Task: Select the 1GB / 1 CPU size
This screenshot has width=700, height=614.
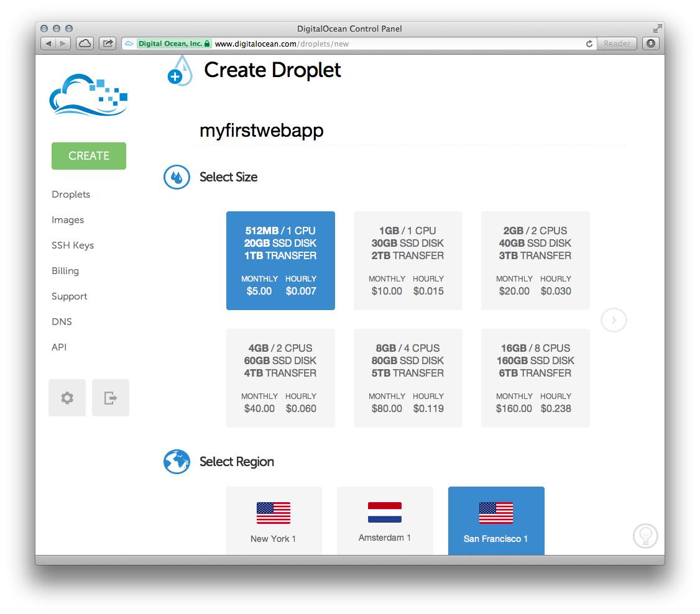Action: (408, 260)
